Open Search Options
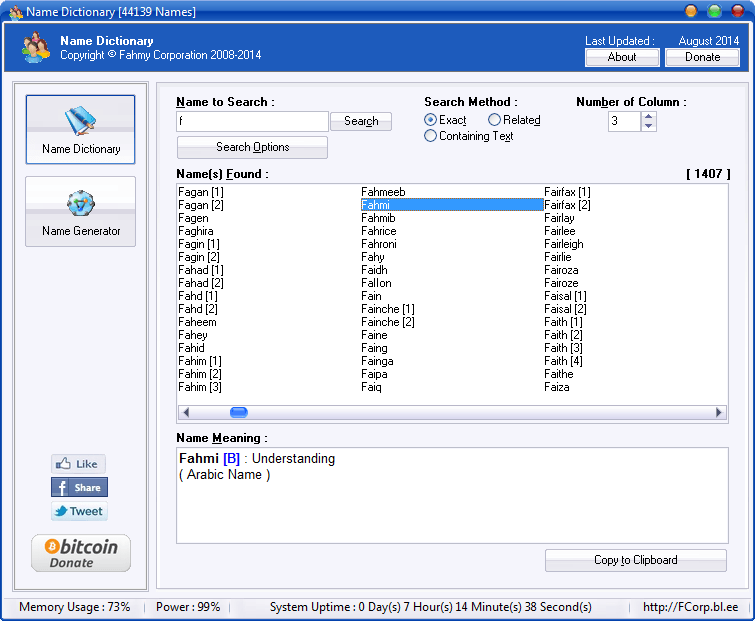The height and width of the screenshot is (621, 755). [x=252, y=147]
